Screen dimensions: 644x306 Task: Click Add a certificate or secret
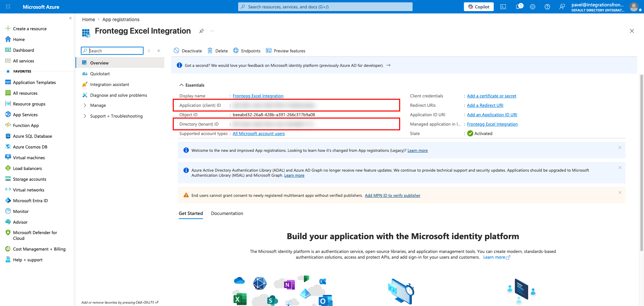(491, 96)
